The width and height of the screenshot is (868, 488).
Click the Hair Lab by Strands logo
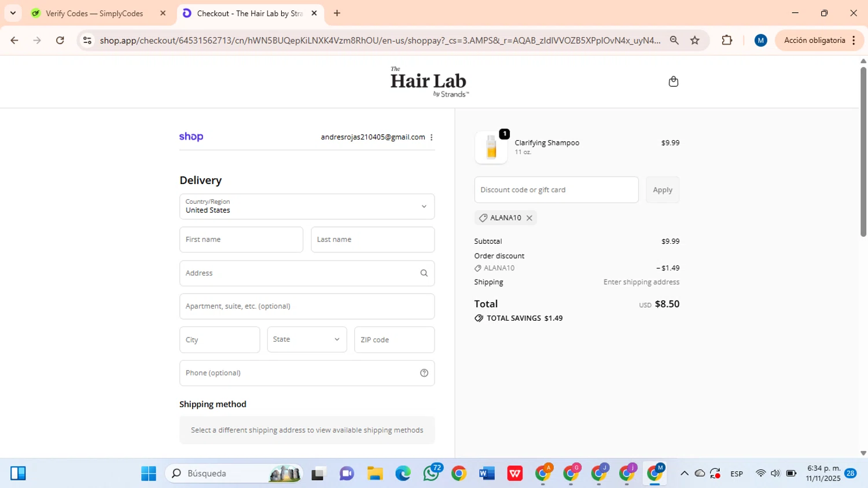tap(429, 82)
